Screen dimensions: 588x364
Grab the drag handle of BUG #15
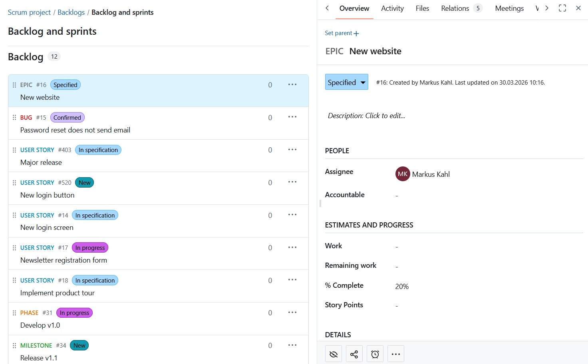click(x=14, y=117)
